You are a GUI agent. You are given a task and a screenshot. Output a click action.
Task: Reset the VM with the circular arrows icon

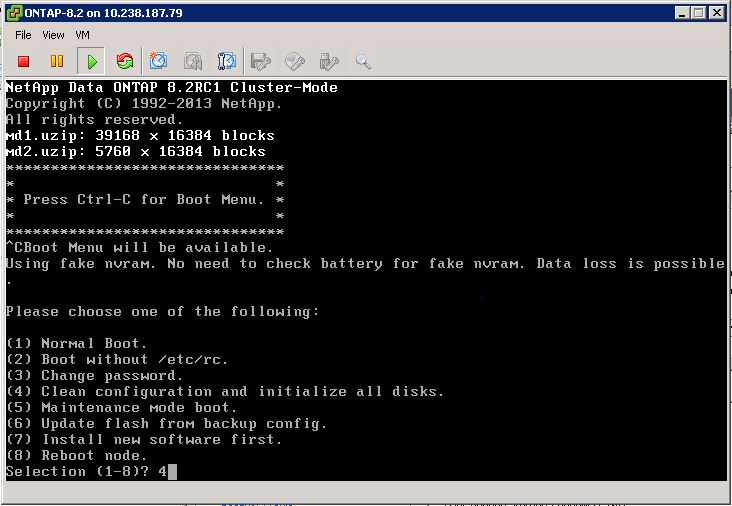(125, 61)
